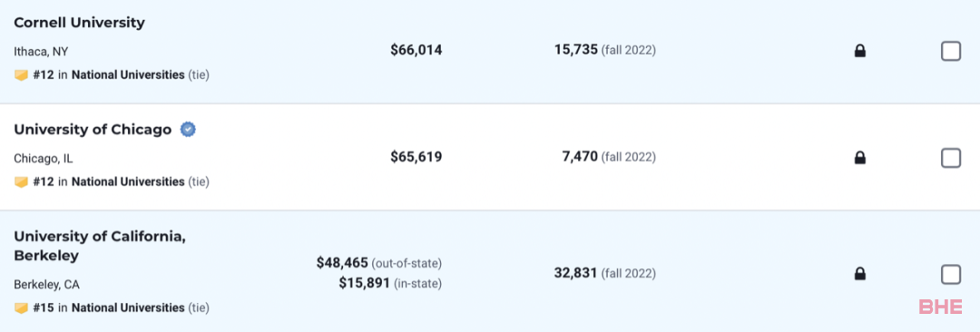Click the ranking badge icon for University of Chicago
Viewport: 980px width, 332px height.
[21, 182]
